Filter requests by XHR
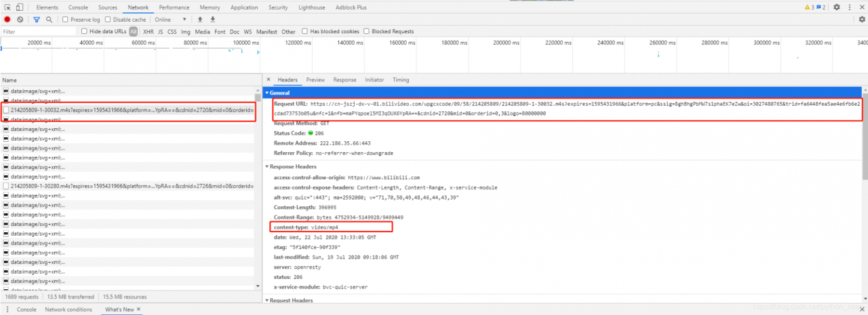This screenshot has width=868, height=315. pos(148,31)
